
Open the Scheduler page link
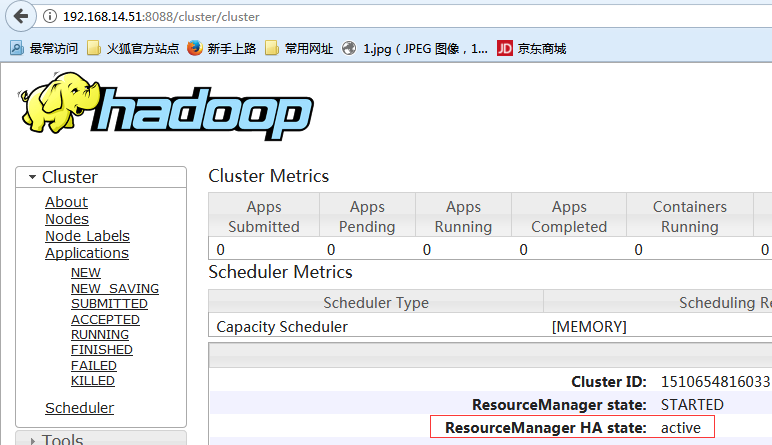tap(79, 408)
